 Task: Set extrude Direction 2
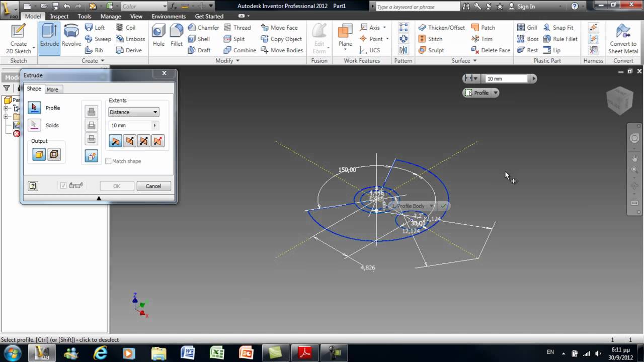click(x=130, y=141)
